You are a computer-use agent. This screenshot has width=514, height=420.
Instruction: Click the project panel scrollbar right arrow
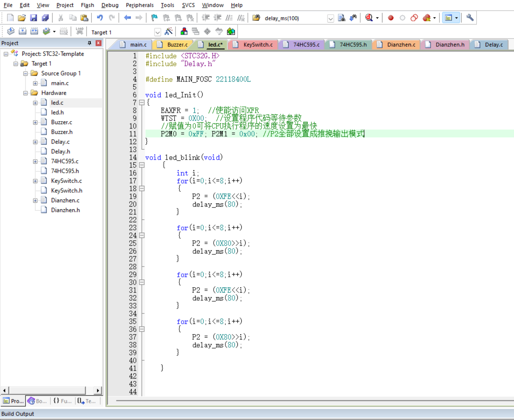pos(98,390)
